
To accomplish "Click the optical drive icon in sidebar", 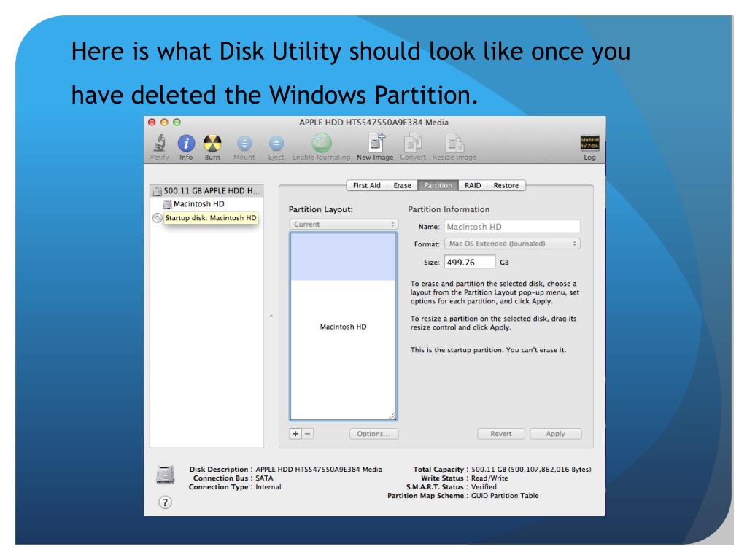I will 158,218.
